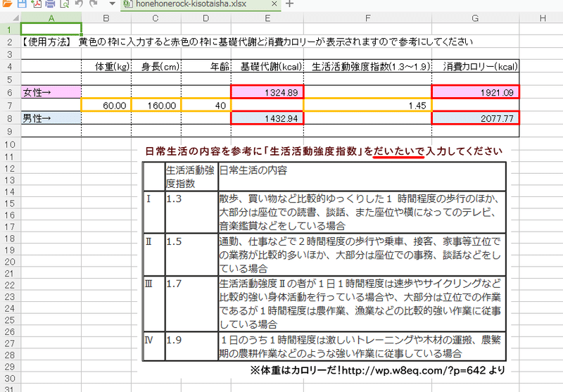Select row 12 header
The image size is (563, 392).
[x=10, y=168]
